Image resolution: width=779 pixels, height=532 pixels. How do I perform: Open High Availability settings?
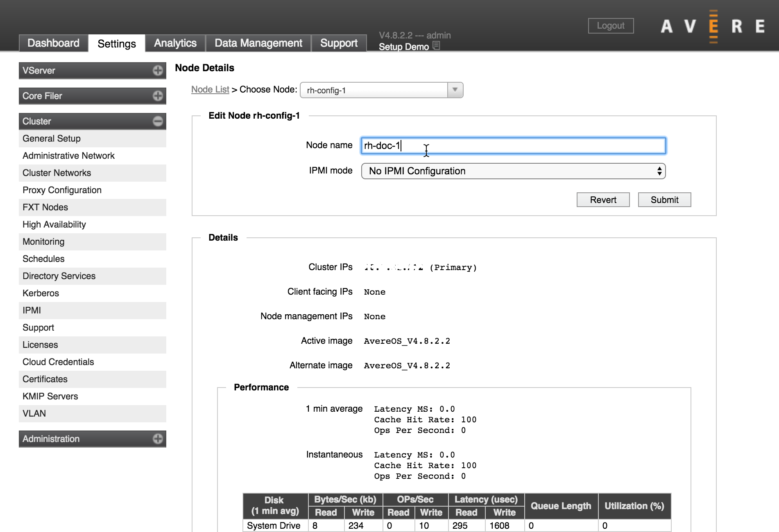click(x=93, y=225)
